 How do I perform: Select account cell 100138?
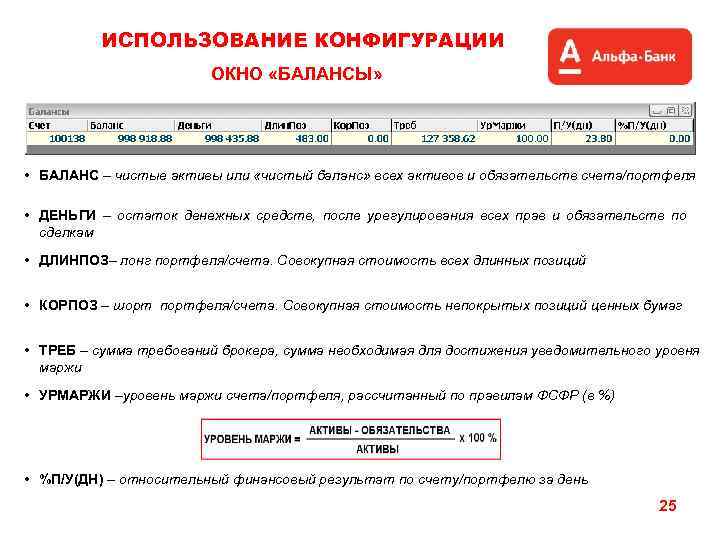56,139
